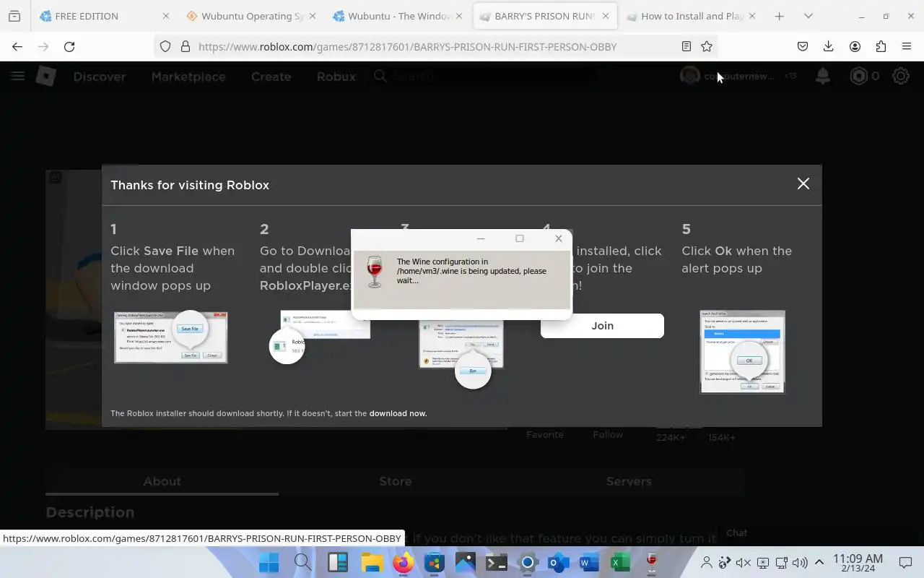Click the Join button

pyautogui.click(x=602, y=326)
